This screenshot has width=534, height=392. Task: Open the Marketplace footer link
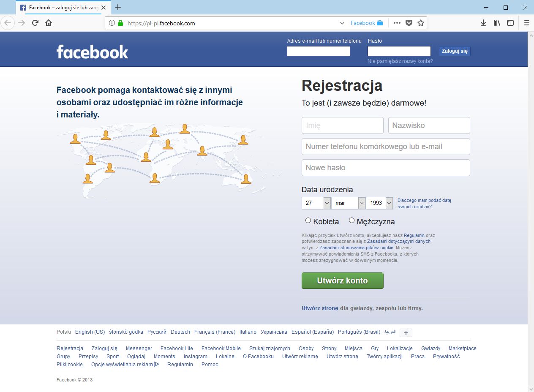point(462,348)
